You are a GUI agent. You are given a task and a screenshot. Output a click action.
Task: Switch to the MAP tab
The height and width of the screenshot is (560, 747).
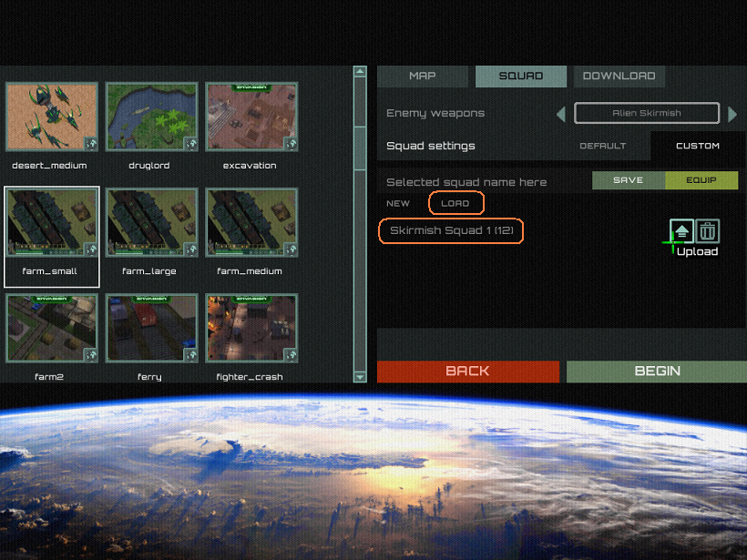click(x=423, y=76)
